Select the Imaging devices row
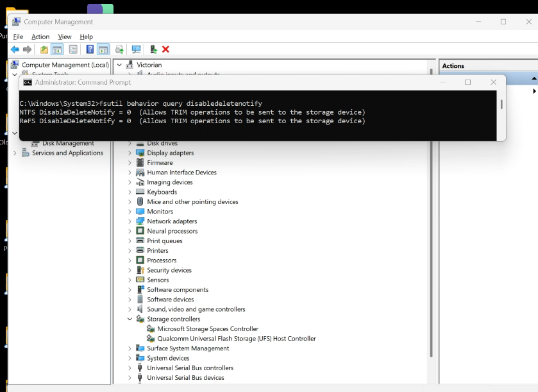 pyautogui.click(x=170, y=182)
